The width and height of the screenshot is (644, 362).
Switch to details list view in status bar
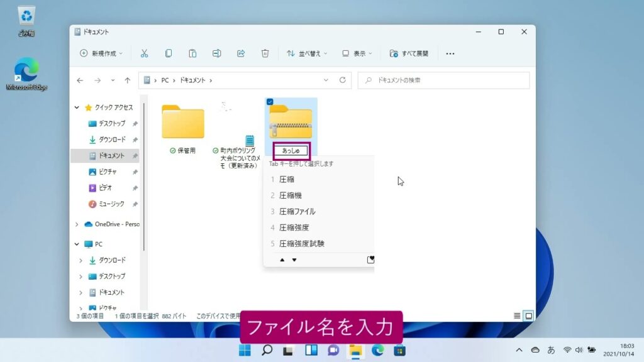point(517,315)
